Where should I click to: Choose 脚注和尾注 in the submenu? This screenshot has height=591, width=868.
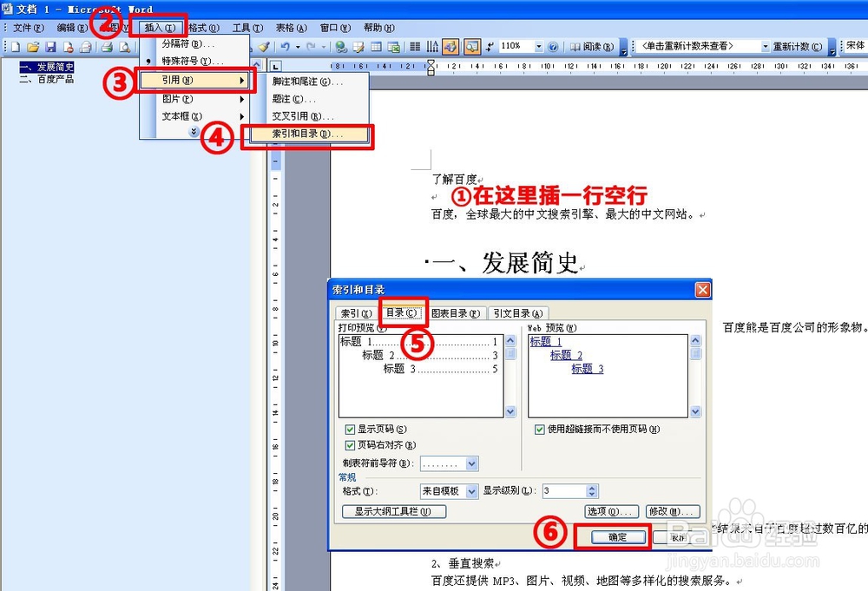pyautogui.click(x=309, y=82)
